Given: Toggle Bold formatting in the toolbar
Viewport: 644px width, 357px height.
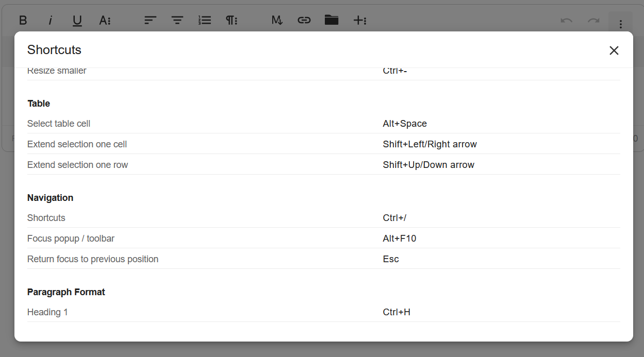Looking at the screenshot, I should click(23, 21).
